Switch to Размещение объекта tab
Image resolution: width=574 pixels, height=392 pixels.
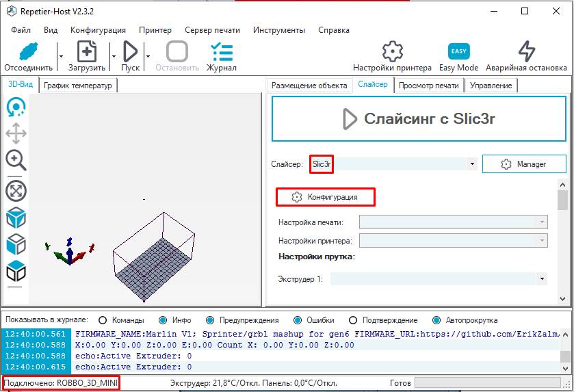click(x=309, y=86)
